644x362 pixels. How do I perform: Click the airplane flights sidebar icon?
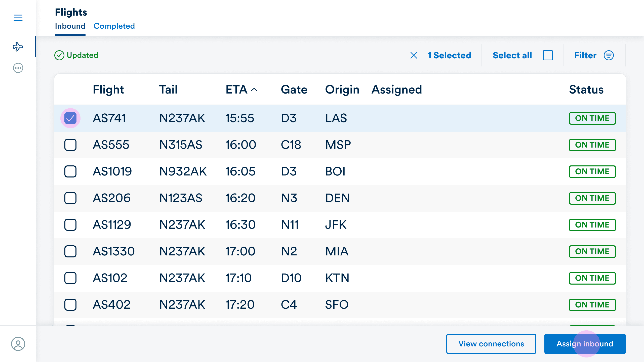18,47
